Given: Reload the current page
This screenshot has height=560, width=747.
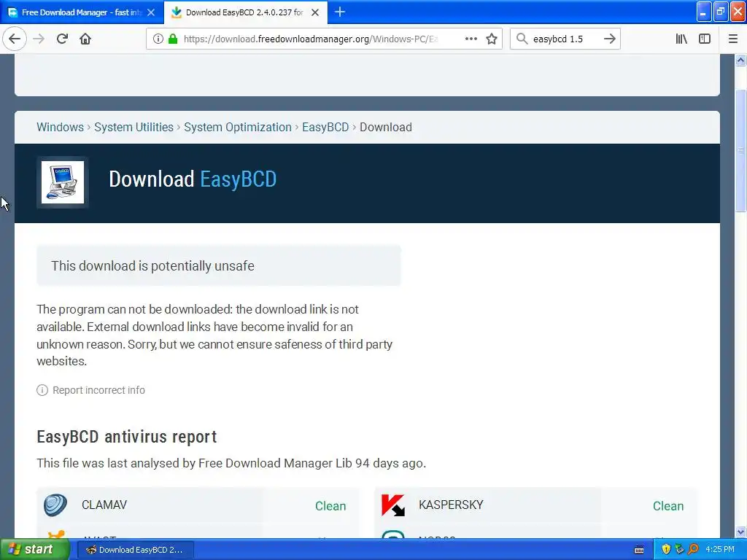Looking at the screenshot, I should 62,39.
